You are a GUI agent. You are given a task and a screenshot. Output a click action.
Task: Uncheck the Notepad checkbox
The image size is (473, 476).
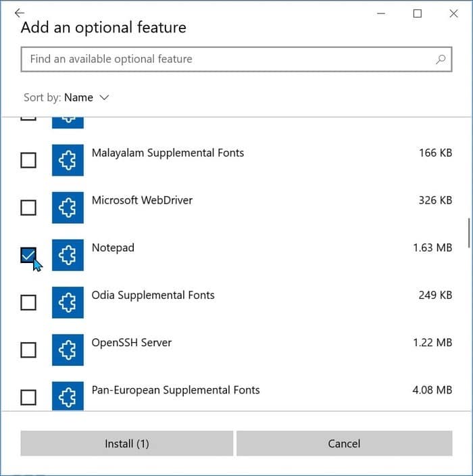28,255
